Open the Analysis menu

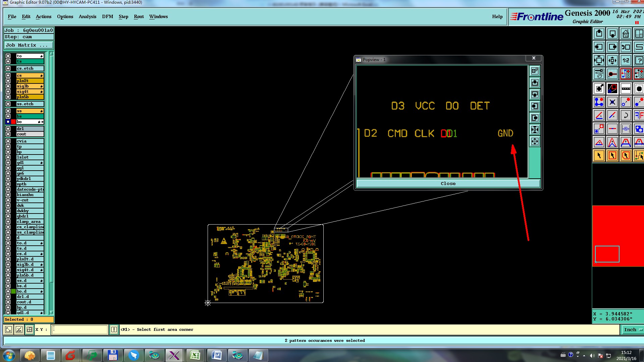87,16
